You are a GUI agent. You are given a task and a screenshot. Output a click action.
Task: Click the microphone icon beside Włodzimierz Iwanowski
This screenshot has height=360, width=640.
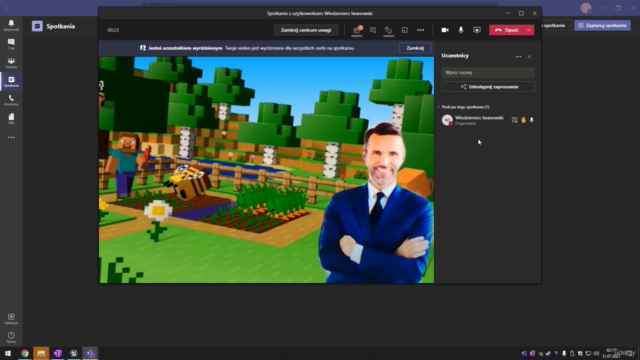[x=531, y=120]
